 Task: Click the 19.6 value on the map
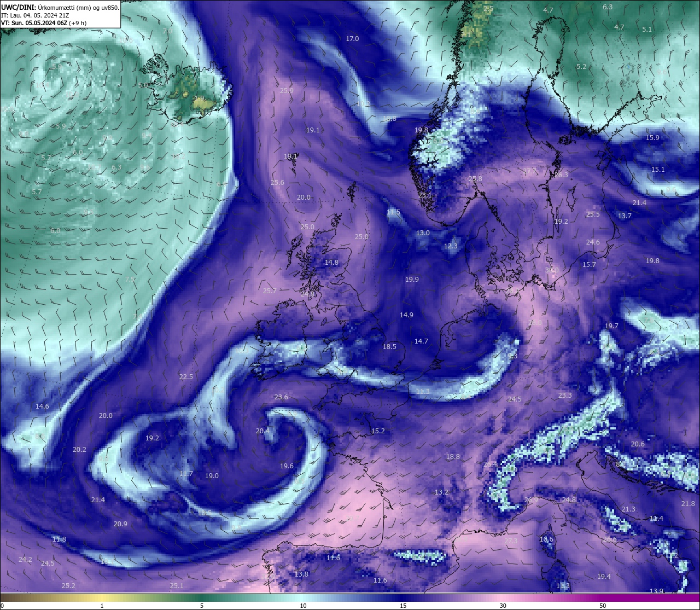[287, 466]
